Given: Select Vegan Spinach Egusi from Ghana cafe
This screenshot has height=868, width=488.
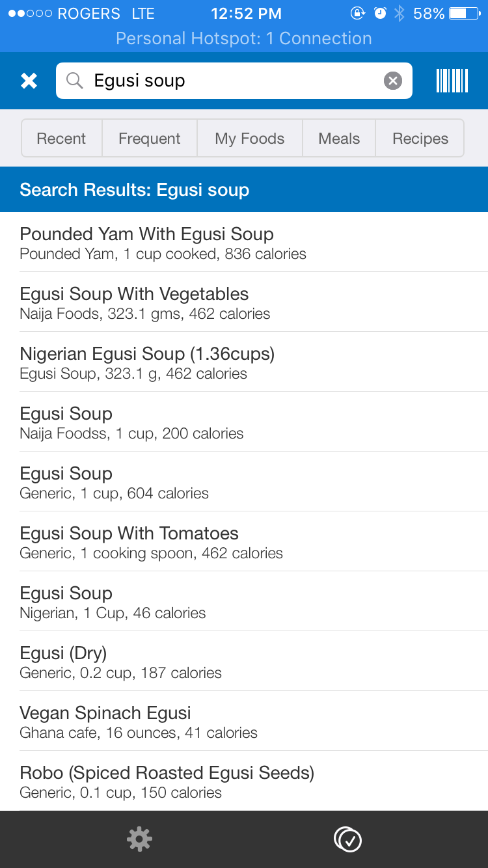Looking at the screenshot, I should [x=244, y=722].
